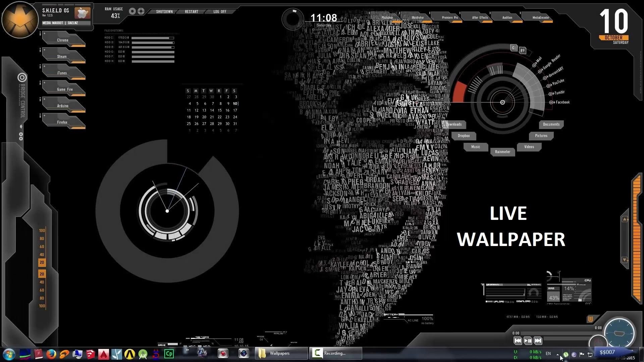
Task: Select Illustrator from the top taskbar
Action: click(418, 17)
